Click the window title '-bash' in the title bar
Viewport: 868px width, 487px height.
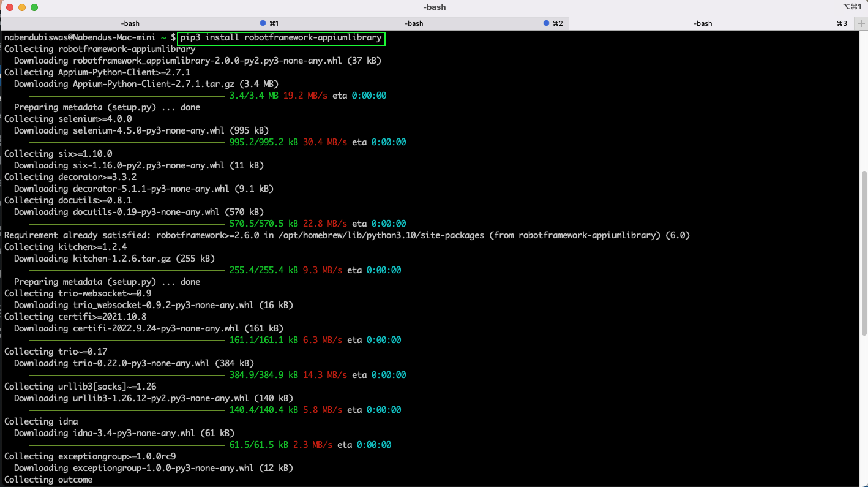point(434,7)
